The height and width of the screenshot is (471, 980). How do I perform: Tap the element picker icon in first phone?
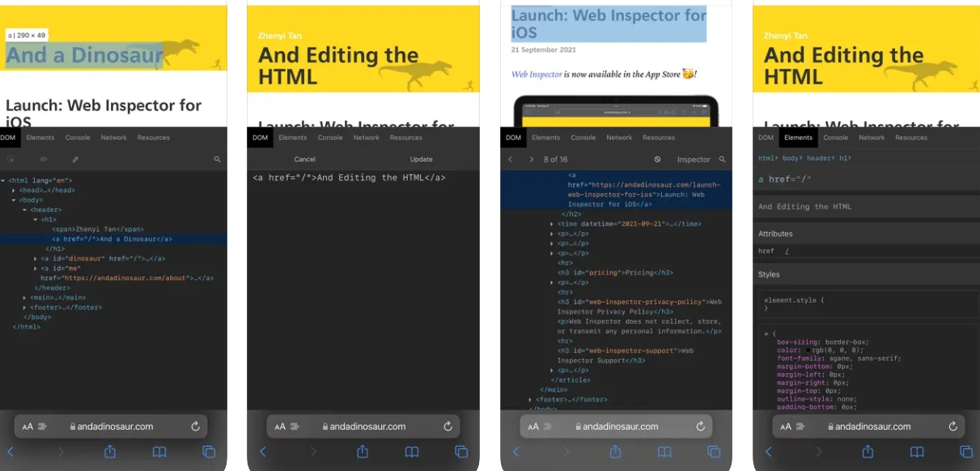click(x=11, y=159)
